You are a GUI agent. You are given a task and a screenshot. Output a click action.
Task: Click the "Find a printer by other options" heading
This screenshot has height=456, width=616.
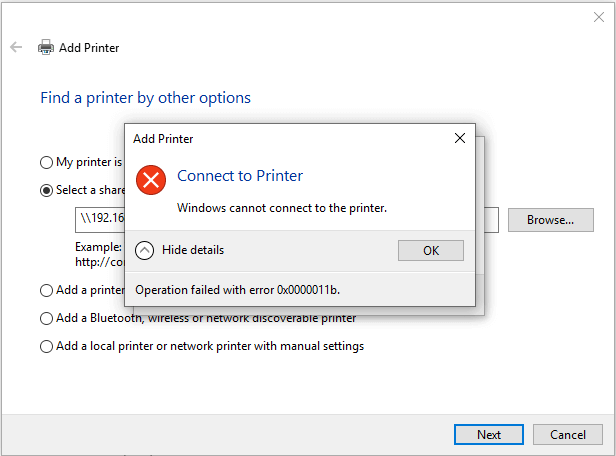click(x=145, y=98)
